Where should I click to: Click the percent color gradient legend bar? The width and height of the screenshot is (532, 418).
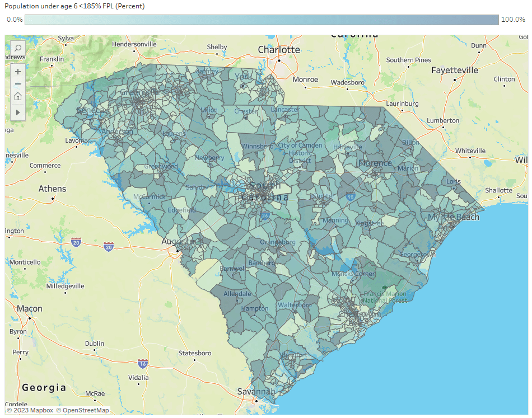tap(262, 20)
